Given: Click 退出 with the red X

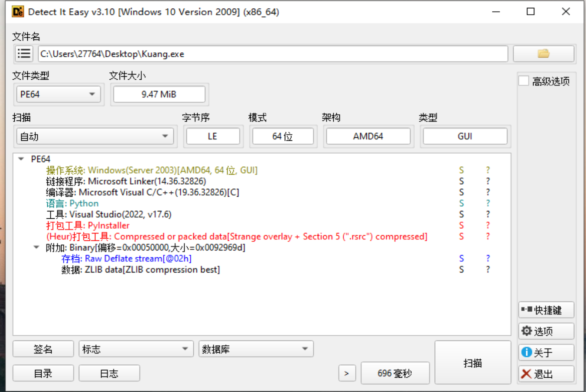Looking at the screenshot, I should coord(546,374).
